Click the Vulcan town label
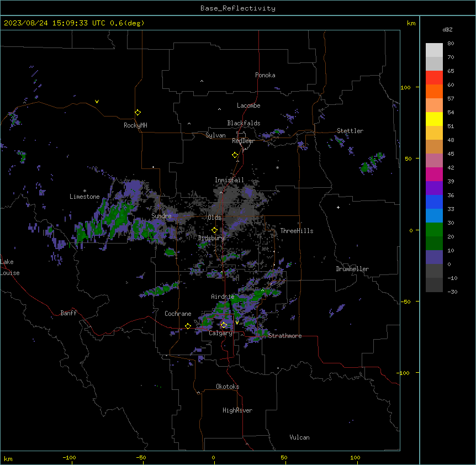 point(299,437)
